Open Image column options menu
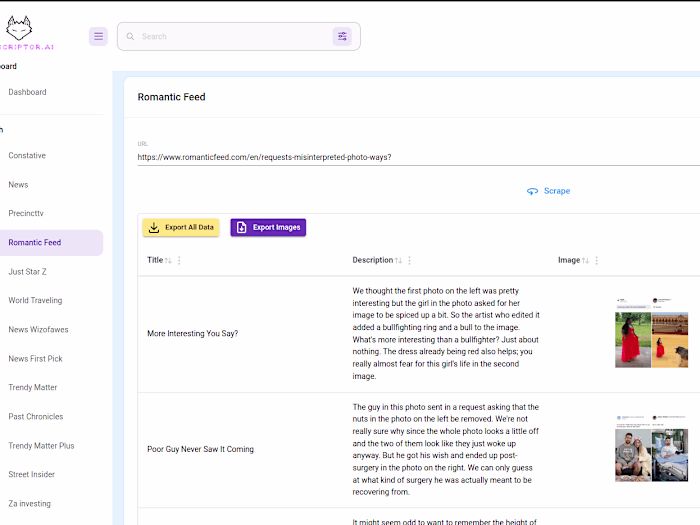This screenshot has height=525, width=700. (596, 260)
